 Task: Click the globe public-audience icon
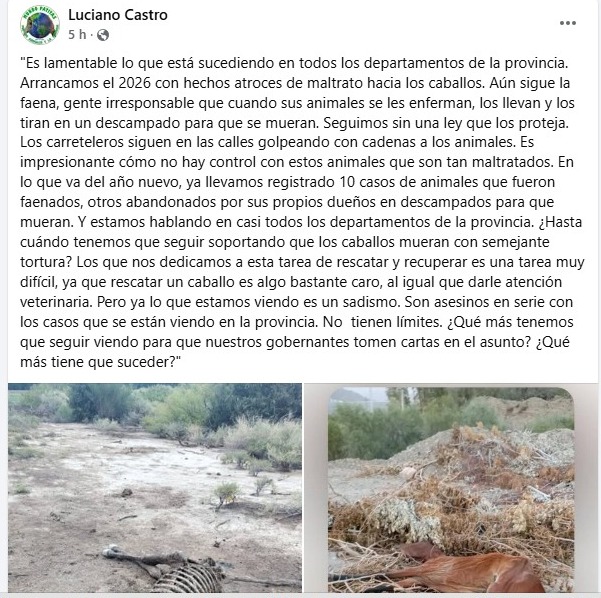point(103,35)
